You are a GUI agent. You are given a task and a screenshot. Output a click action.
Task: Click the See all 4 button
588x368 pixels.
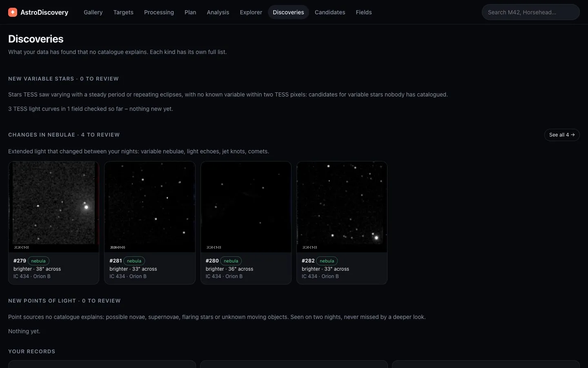point(562,135)
